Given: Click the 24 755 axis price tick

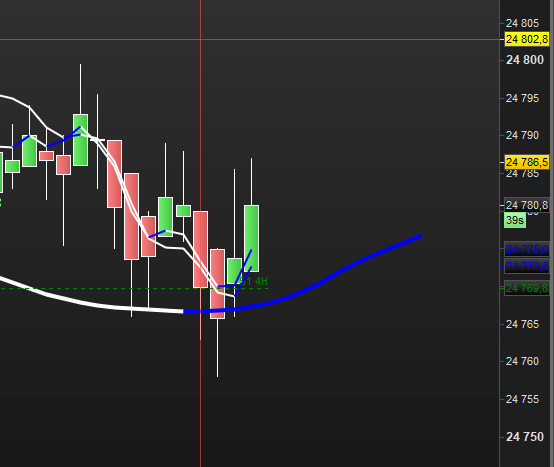Looking at the screenshot, I should [522, 399].
